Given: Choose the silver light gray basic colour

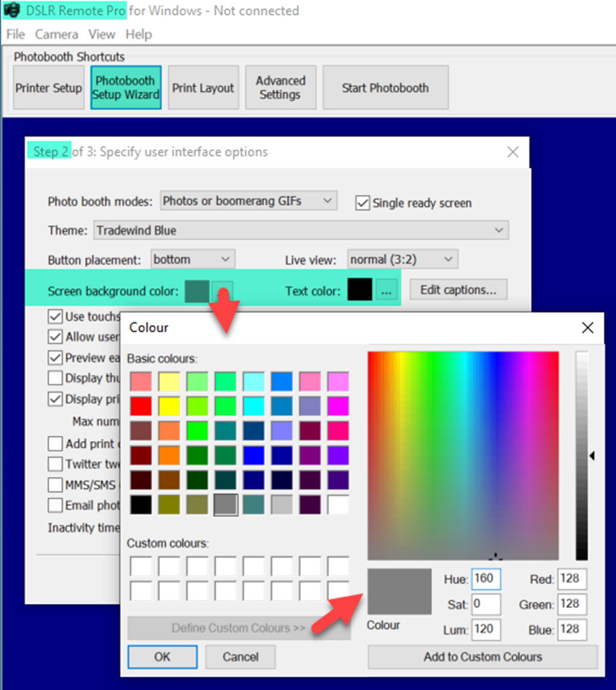Looking at the screenshot, I should pyautogui.click(x=282, y=505).
